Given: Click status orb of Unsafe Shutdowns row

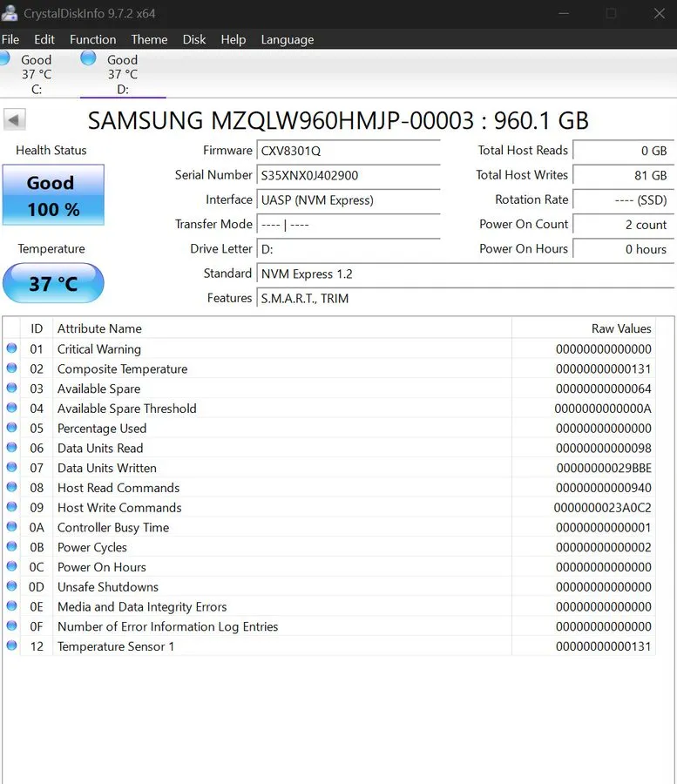Looking at the screenshot, I should pos(12,586).
